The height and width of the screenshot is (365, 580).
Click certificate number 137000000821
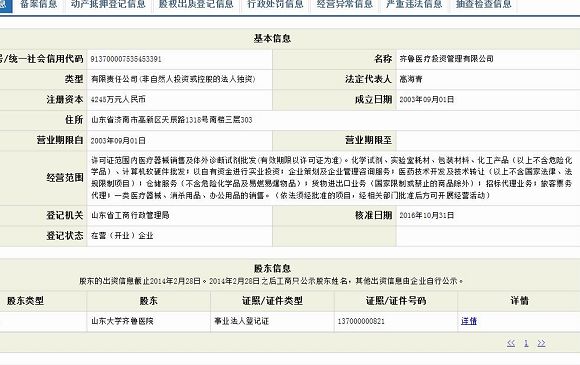[x=361, y=321]
